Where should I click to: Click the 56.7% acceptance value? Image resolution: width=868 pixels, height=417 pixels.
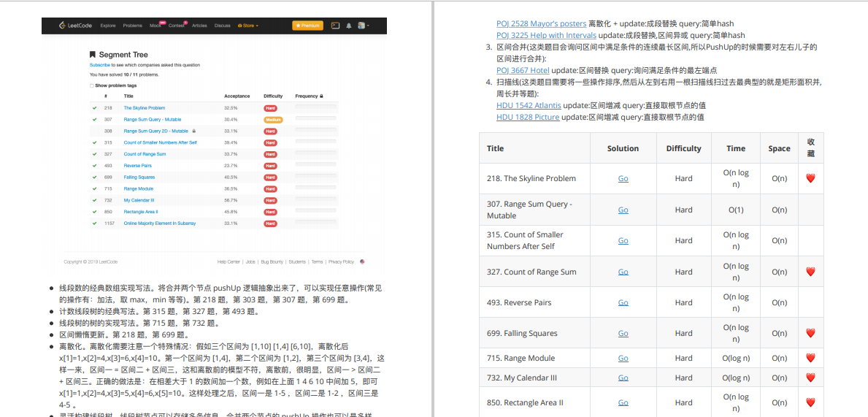pyautogui.click(x=231, y=200)
